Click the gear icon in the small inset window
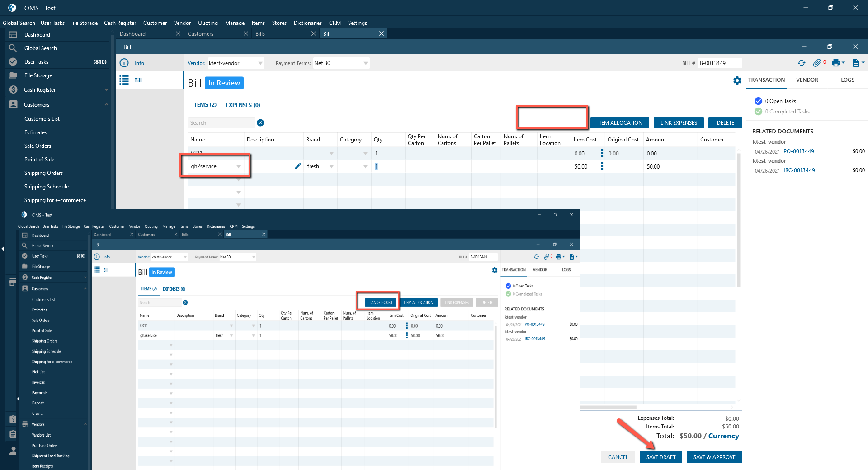Screen dimensions: 868x470 495,270
